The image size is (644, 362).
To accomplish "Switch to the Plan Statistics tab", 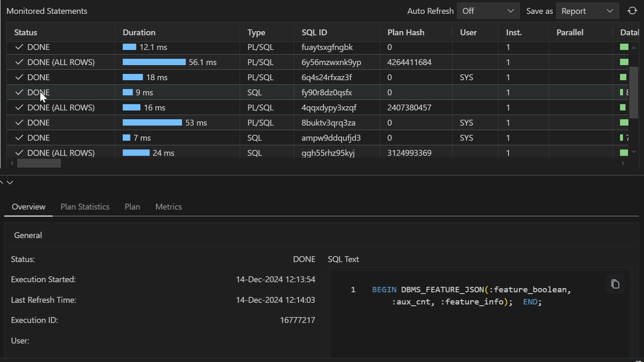I will pos(85,207).
